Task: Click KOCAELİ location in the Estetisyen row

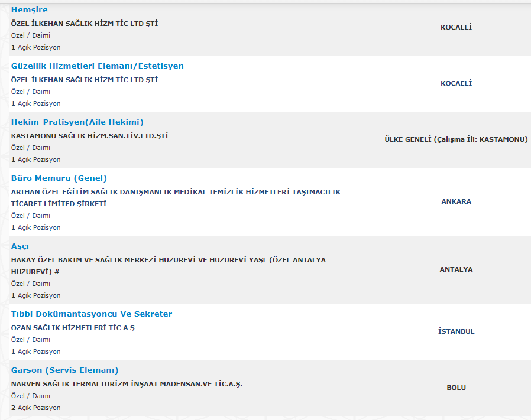Action: coord(456,83)
